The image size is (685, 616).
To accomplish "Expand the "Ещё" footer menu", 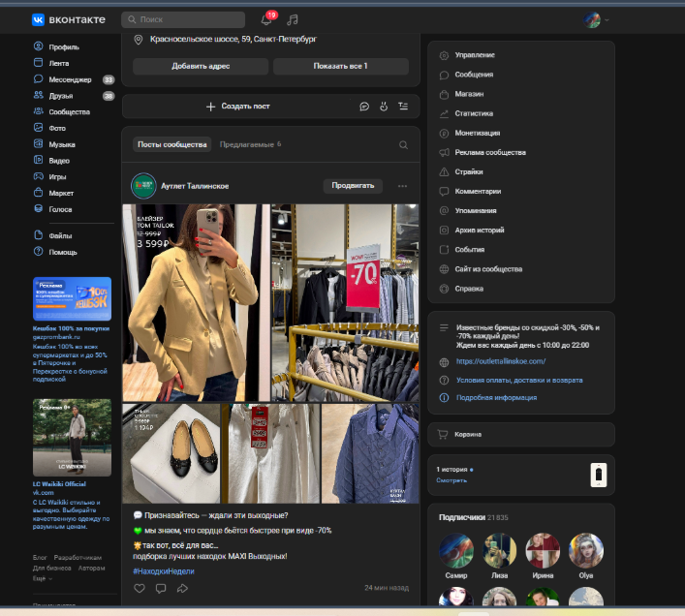I will [41, 577].
